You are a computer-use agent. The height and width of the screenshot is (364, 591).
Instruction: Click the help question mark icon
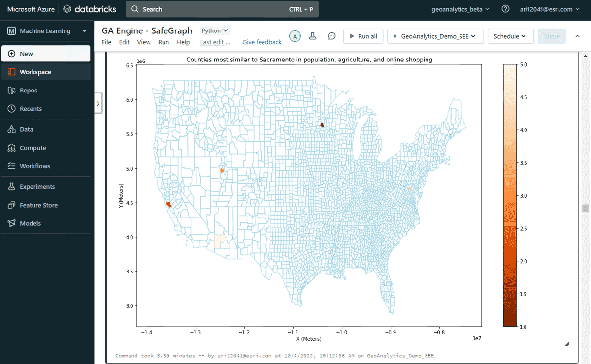505,9
